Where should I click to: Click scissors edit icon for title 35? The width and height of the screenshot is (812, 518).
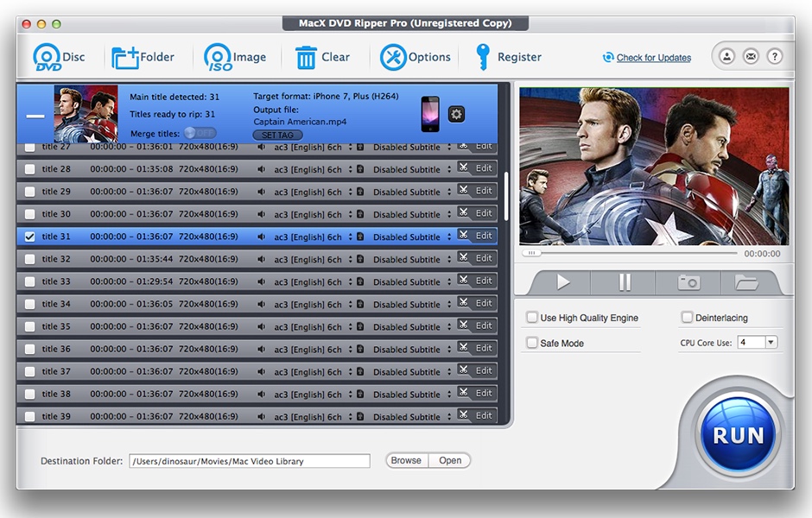[464, 325]
